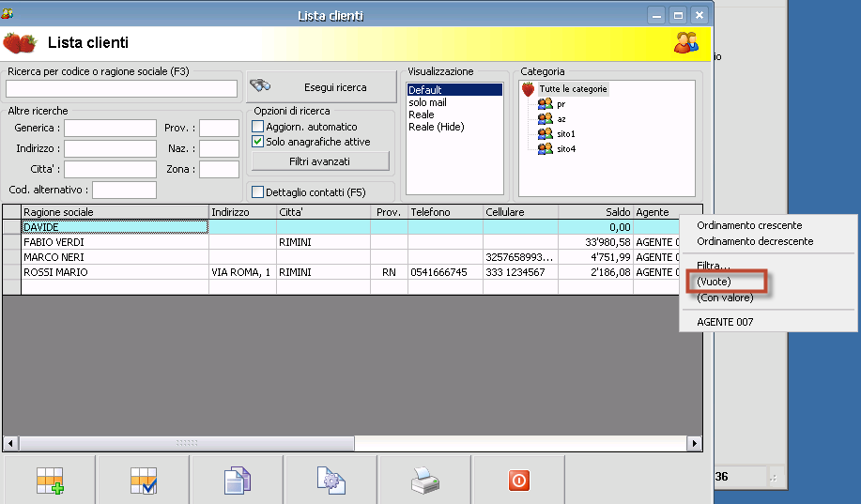Image resolution: width=861 pixels, height=504 pixels.
Task: Click the printer icon button
Action: click(425, 481)
